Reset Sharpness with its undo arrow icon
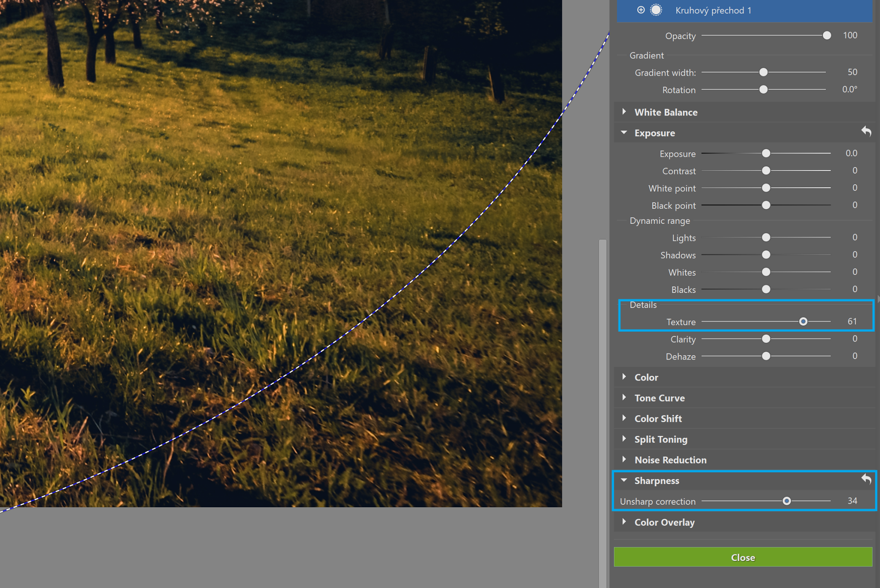Image resolution: width=880 pixels, height=588 pixels. [866, 479]
